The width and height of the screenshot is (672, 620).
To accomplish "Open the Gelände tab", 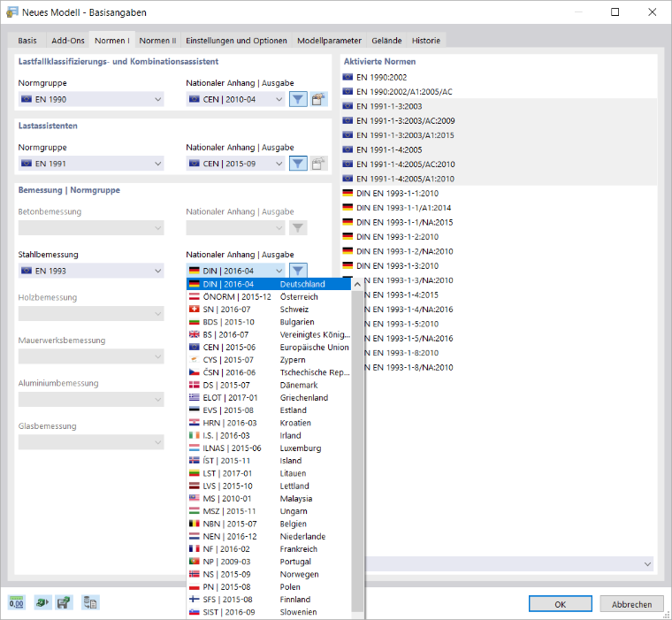I will 386,41.
